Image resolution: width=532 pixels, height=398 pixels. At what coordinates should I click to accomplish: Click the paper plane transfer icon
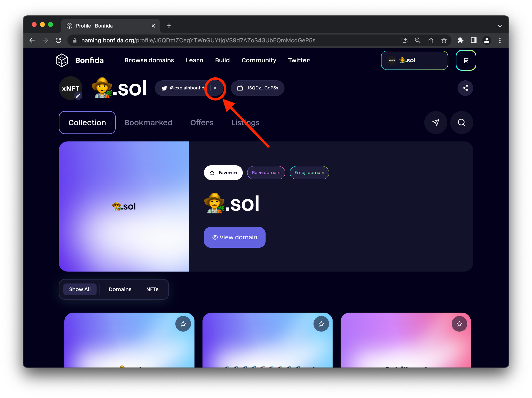pos(435,122)
